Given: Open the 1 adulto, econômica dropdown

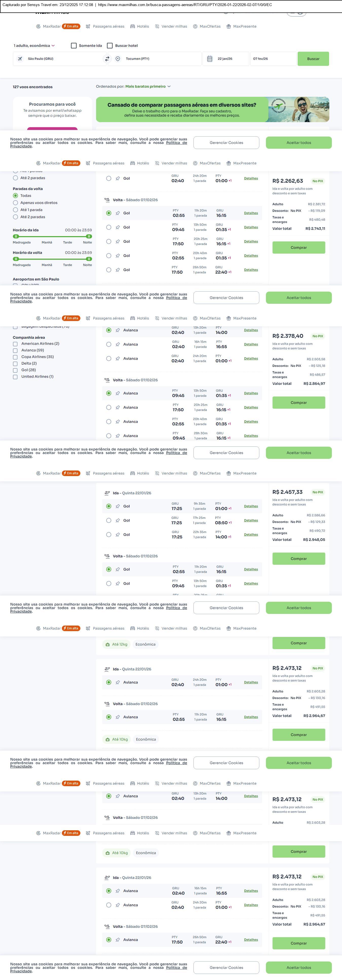Looking at the screenshot, I should [x=34, y=46].
